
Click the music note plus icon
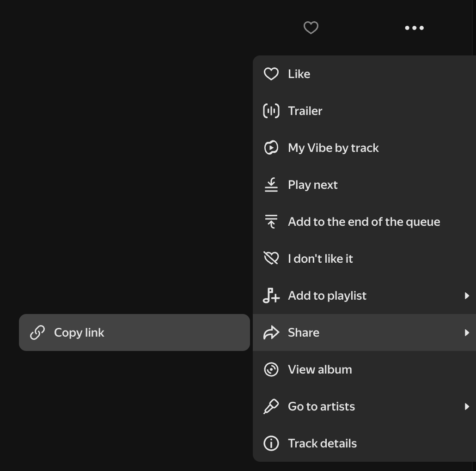click(x=271, y=296)
